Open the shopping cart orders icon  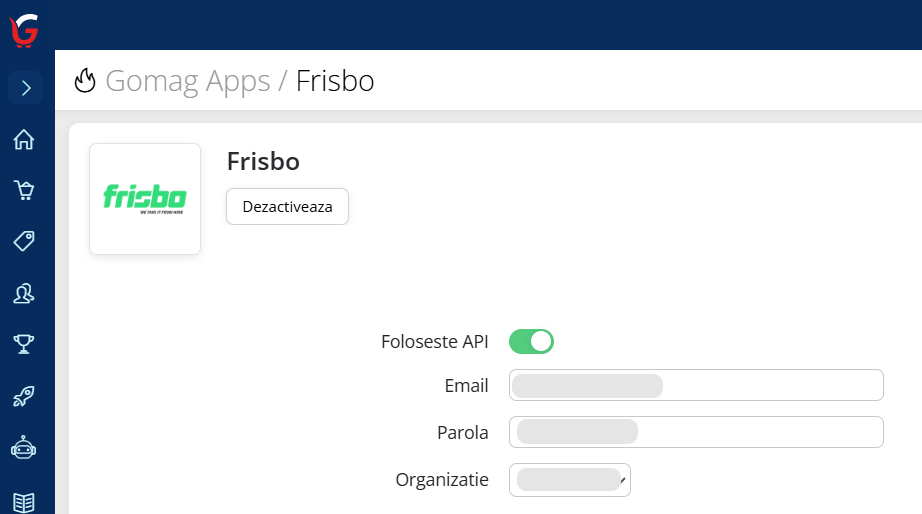tap(24, 190)
